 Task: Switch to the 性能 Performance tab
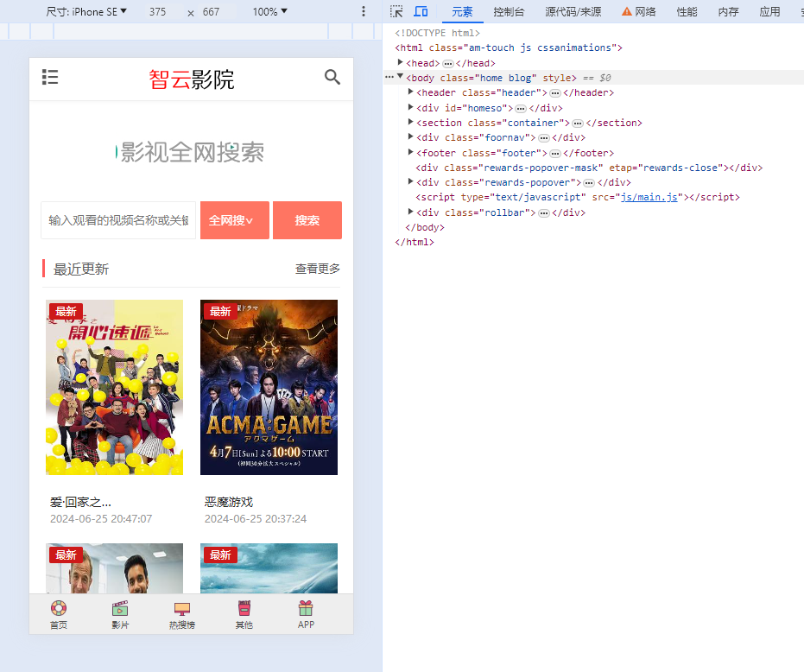point(687,12)
